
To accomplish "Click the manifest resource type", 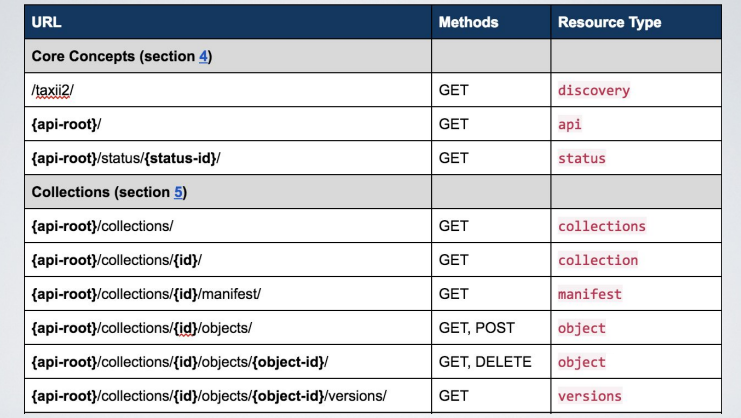I will pos(590,294).
